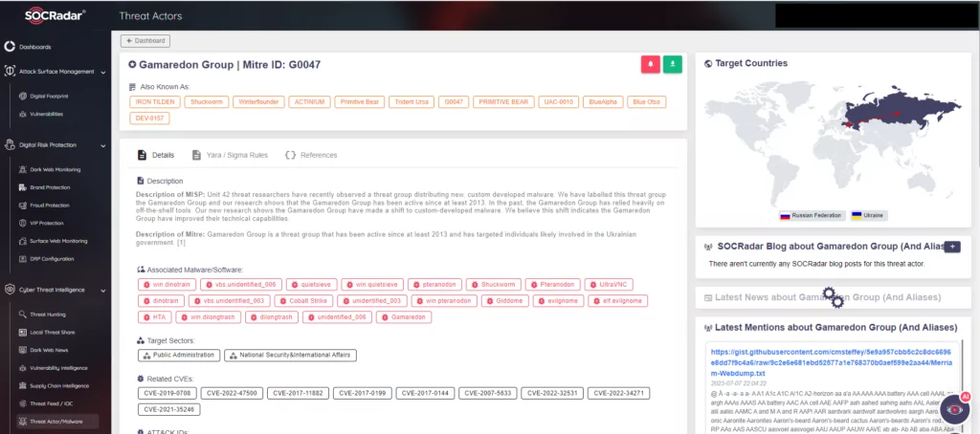This screenshot has height=434, width=980.
Task: Click the HTA malware tag
Action: [154, 317]
